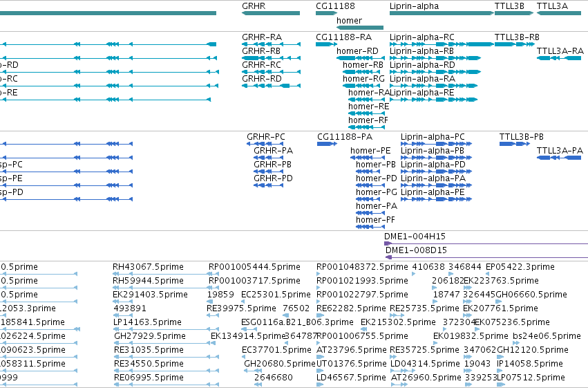The image size is (588, 388).
Task: Click EST RP001048372.5prime
Action: (x=362, y=267)
